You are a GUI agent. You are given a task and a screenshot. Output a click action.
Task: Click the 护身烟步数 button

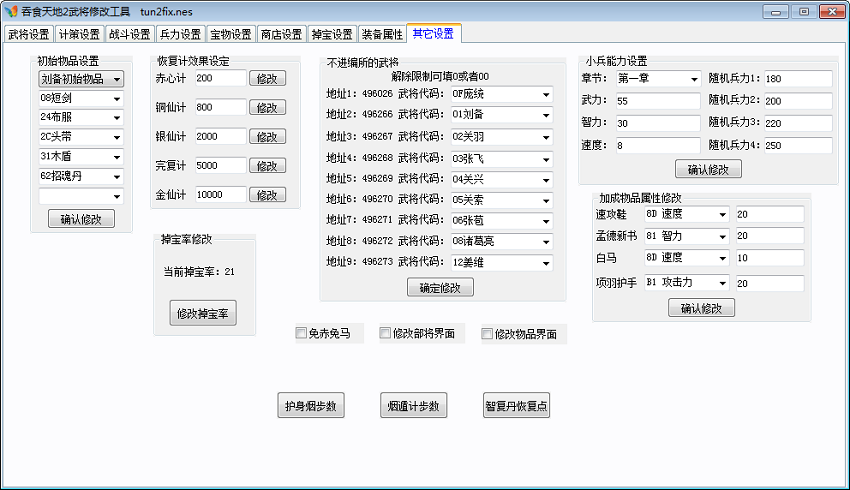pos(311,405)
